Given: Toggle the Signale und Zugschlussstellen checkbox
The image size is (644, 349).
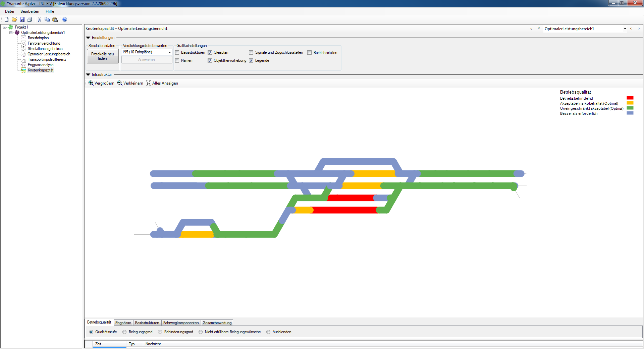Looking at the screenshot, I should (251, 53).
